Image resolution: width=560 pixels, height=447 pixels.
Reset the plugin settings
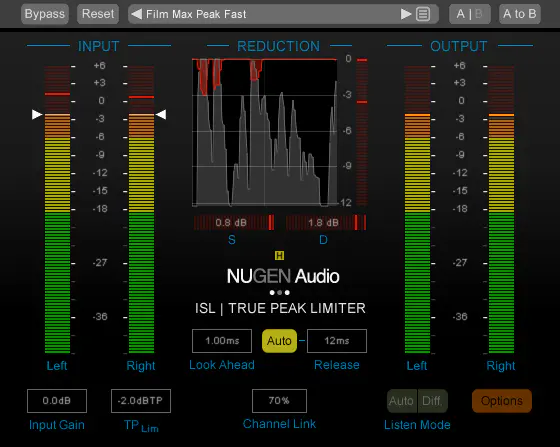point(98,14)
